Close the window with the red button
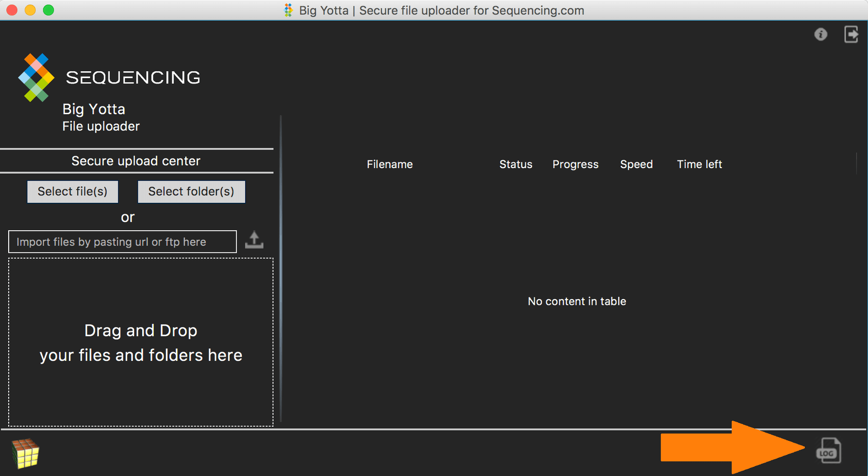This screenshot has width=868, height=476. click(x=12, y=10)
